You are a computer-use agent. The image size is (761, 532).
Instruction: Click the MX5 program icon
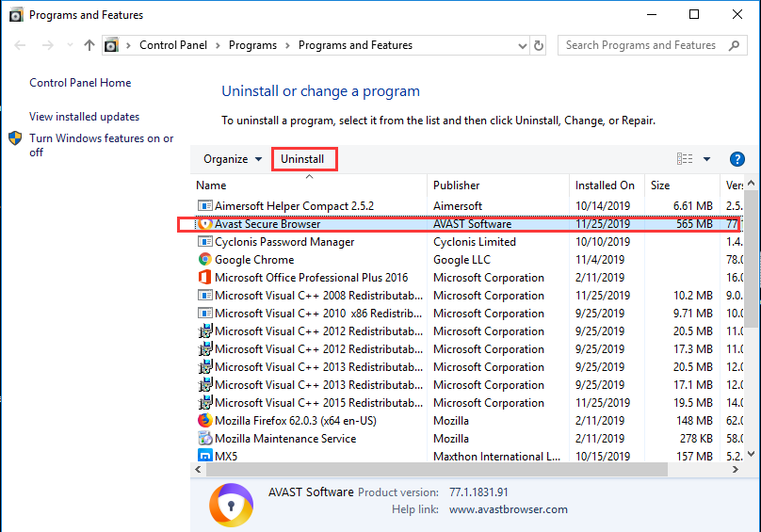click(x=204, y=456)
